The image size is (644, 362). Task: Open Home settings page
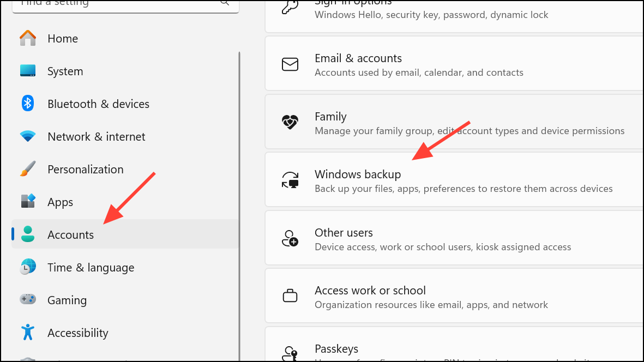tap(125, 38)
